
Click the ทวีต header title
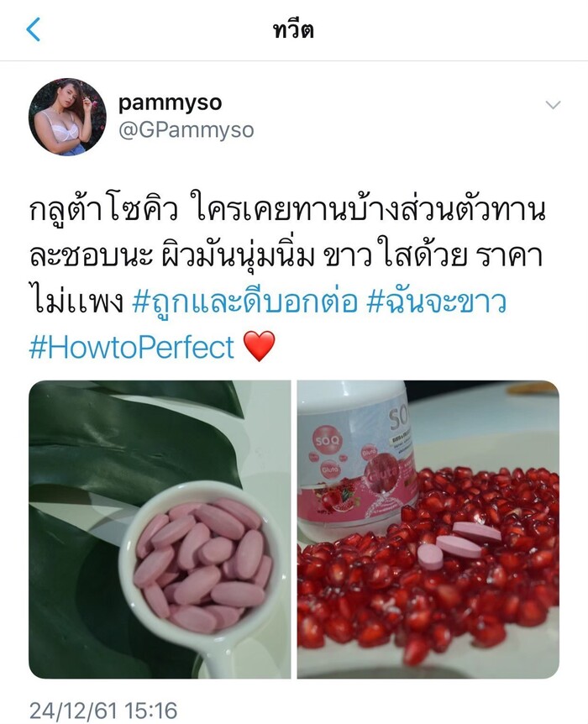[x=294, y=30]
